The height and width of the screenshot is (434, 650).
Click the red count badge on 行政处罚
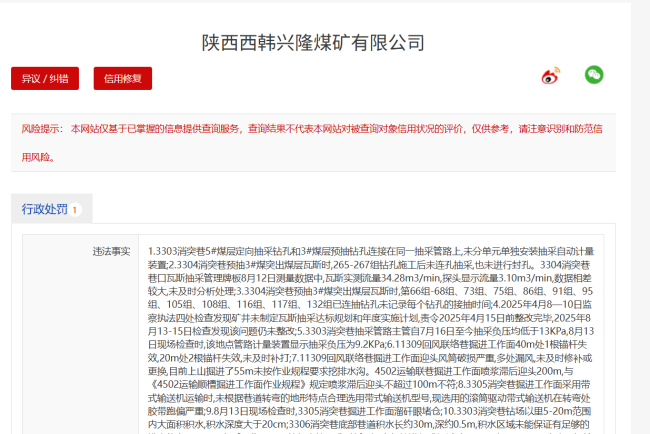(x=75, y=210)
